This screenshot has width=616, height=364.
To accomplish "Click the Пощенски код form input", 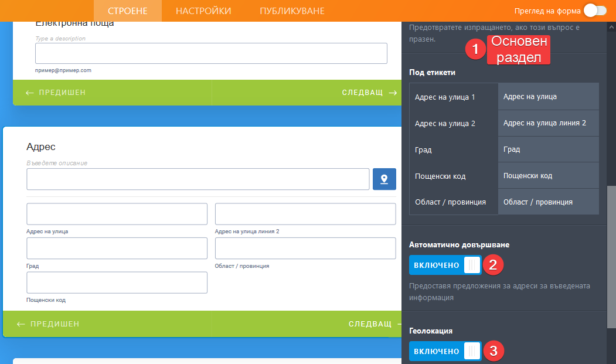I will 117,283.
